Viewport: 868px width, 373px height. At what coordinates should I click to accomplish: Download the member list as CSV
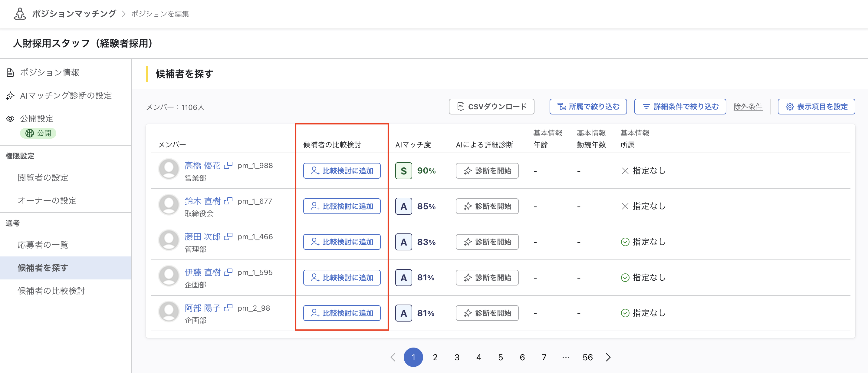491,107
